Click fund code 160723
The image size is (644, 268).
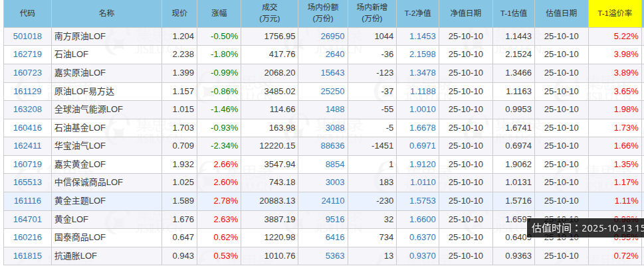point(27,72)
